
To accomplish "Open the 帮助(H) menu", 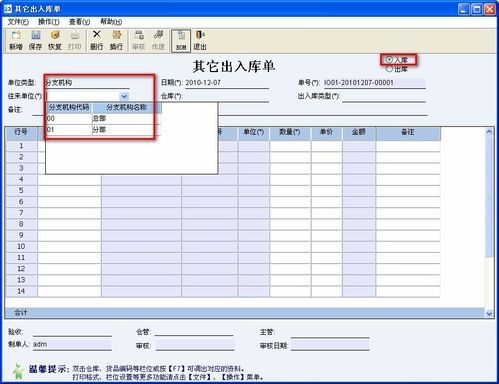I will pos(111,22).
